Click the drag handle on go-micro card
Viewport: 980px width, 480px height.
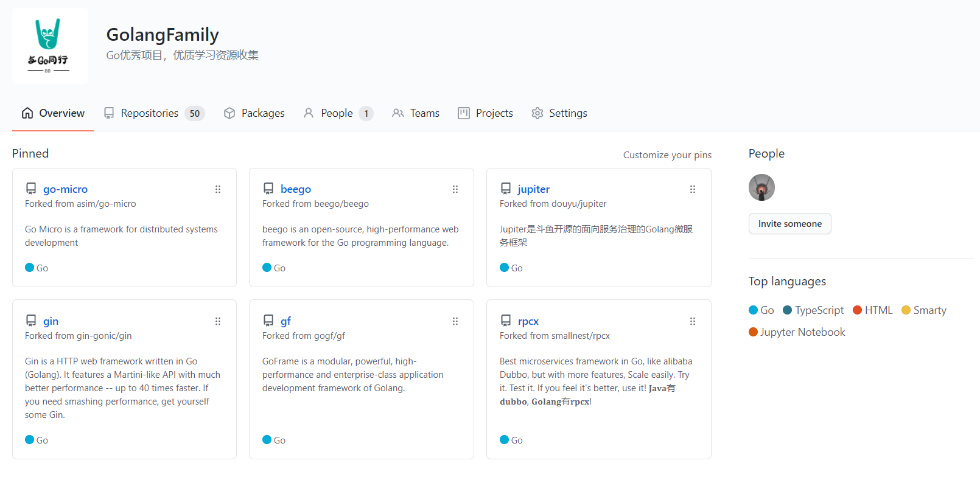tap(218, 189)
